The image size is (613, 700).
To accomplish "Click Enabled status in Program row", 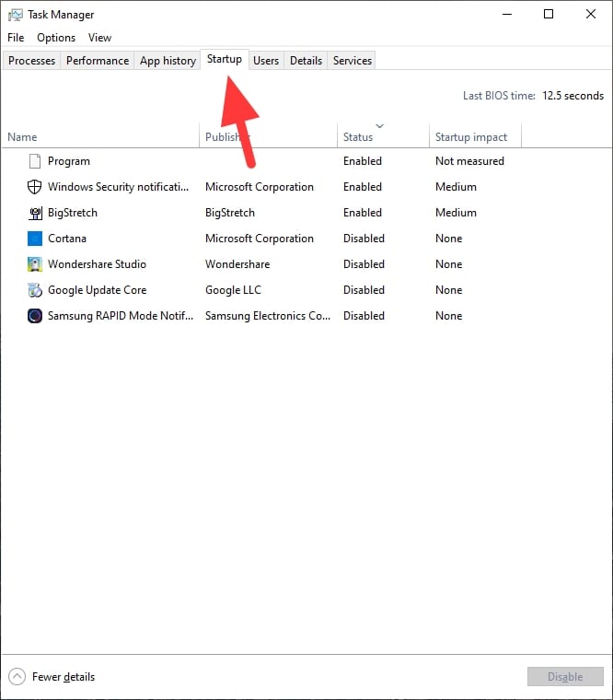I will tap(363, 161).
